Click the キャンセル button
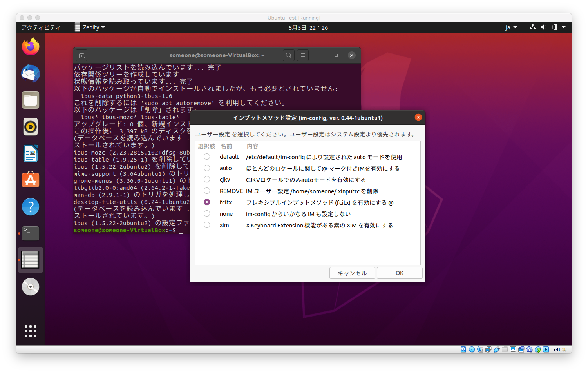 coord(352,273)
